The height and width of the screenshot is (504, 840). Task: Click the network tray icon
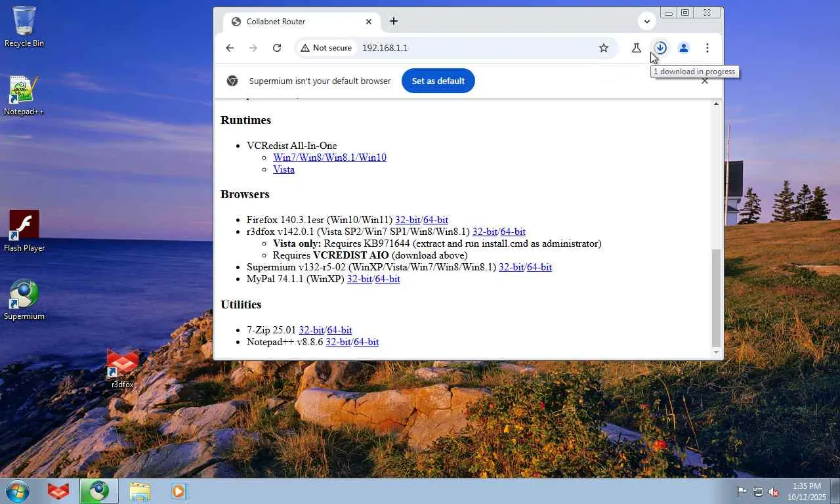[x=758, y=492]
